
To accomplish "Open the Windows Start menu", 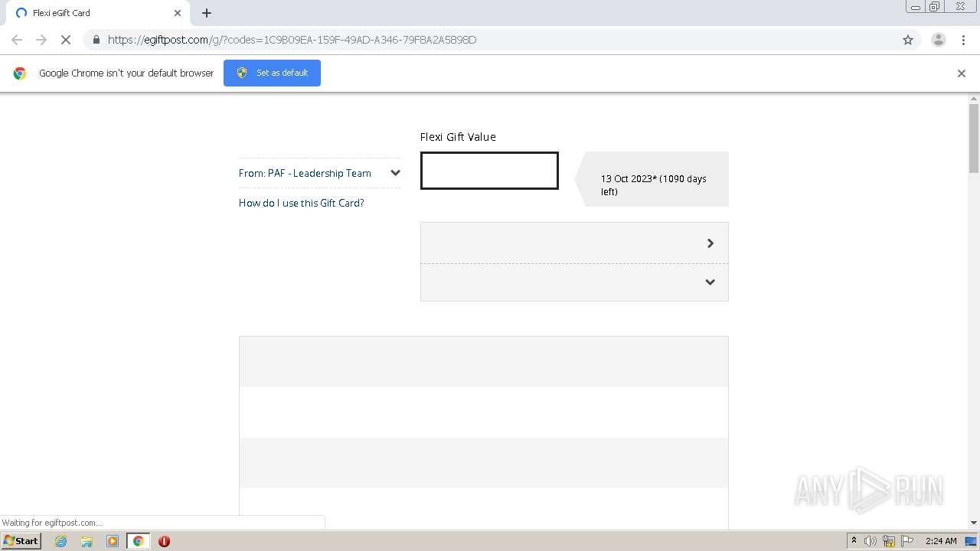I will 21,540.
